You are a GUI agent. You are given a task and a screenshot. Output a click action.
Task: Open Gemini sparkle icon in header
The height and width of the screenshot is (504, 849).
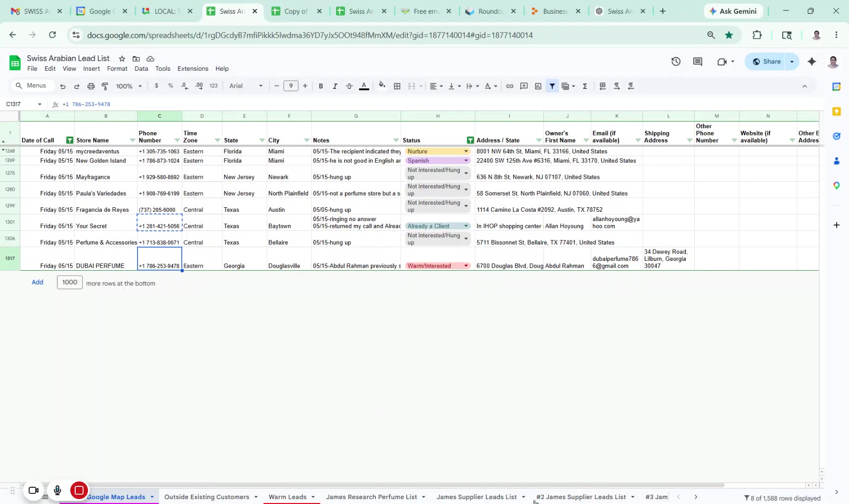812,61
